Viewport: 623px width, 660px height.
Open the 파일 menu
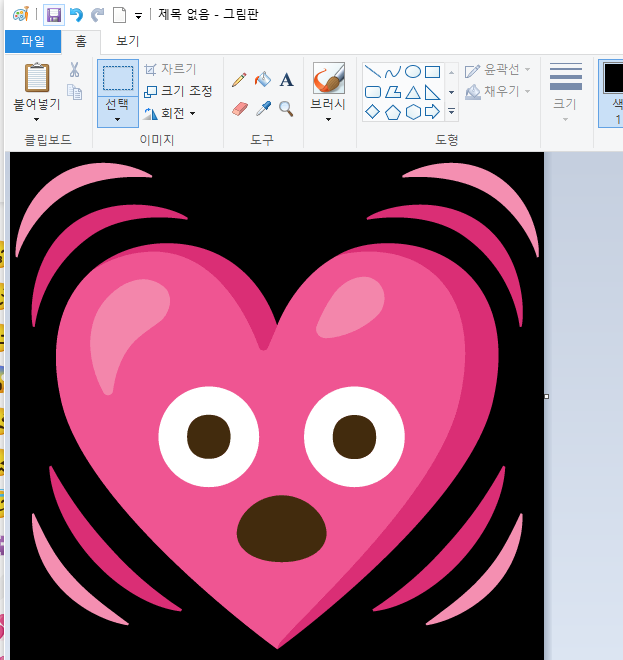pyautogui.click(x=33, y=41)
